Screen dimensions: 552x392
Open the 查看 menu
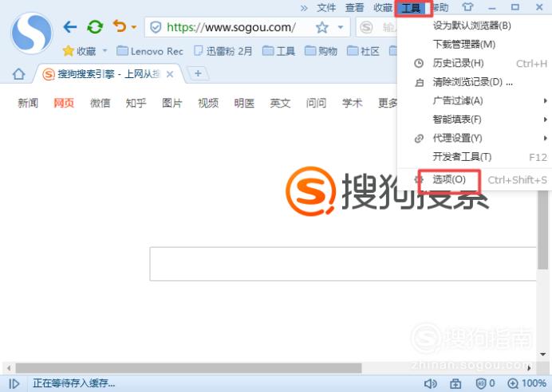point(354,7)
